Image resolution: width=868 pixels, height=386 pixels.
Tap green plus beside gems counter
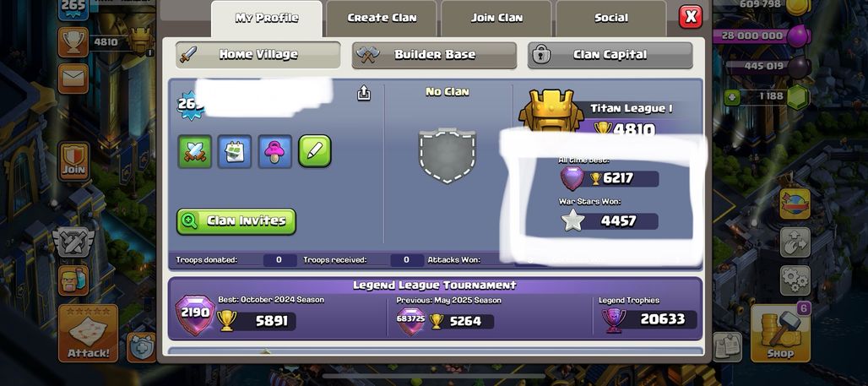tap(732, 97)
